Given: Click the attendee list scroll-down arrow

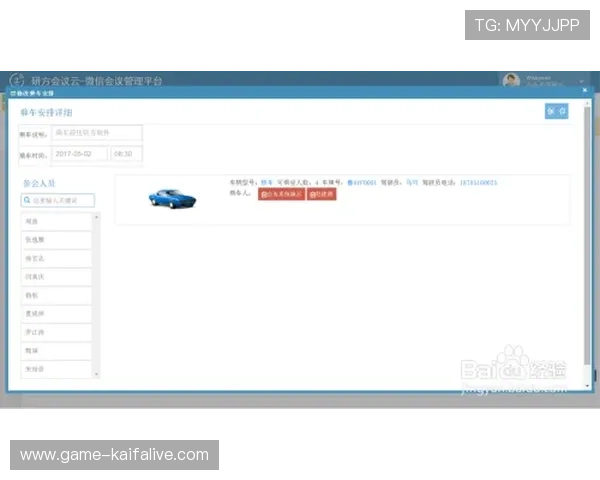Looking at the screenshot, I should pyautogui.click(x=97, y=374).
